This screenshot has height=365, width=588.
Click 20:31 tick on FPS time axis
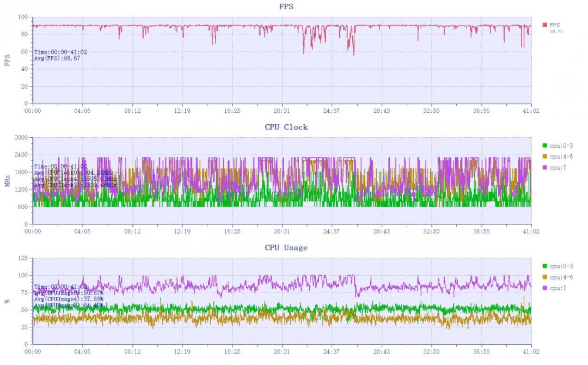pyautogui.click(x=281, y=111)
